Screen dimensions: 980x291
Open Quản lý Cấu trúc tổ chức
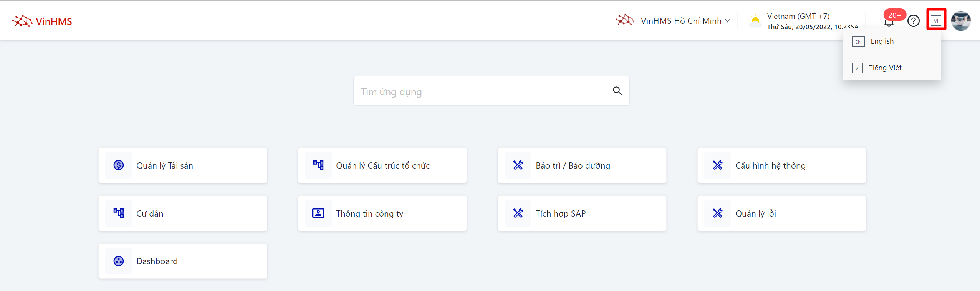coord(382,165)
